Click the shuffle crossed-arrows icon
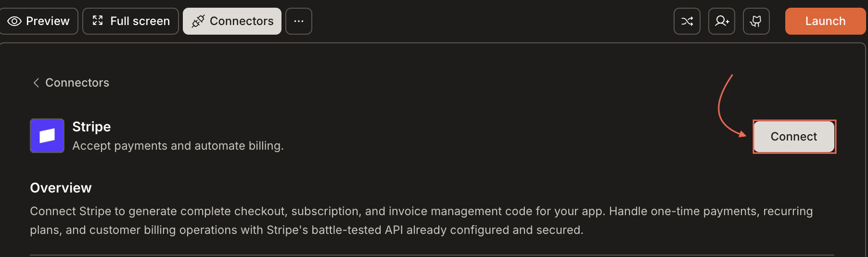 687,21
